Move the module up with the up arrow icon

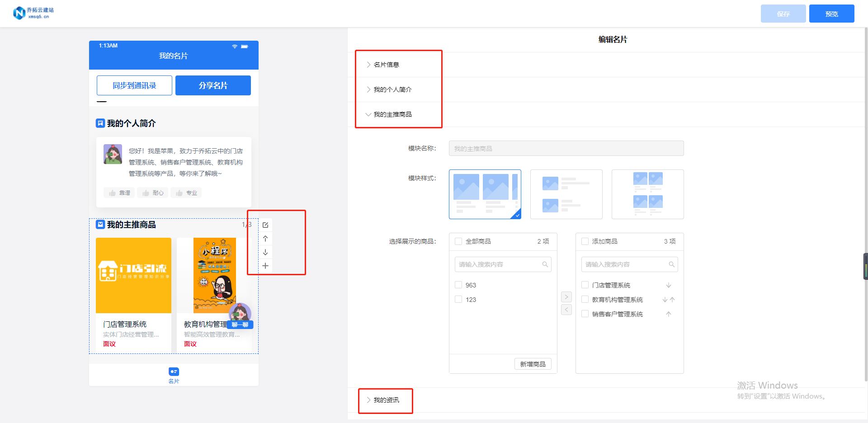(265, 239)
